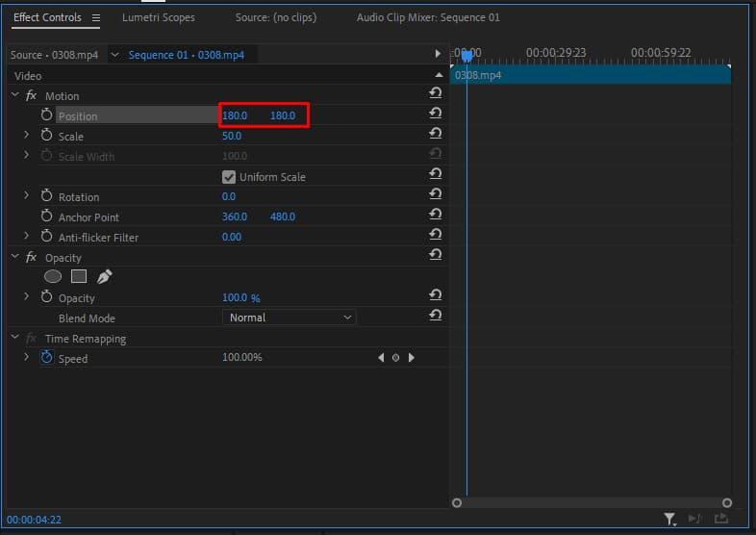Open the Blend Mode dropdown
This screenshot has height=535, width=756.
point(290,318)
